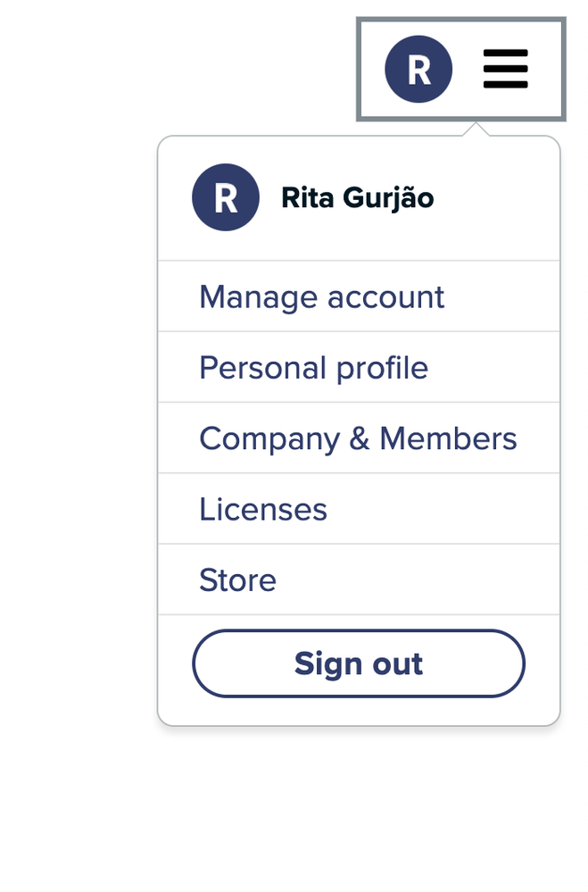588x892 pixels.
Task: Open Manage account
Action: click(359, 296)
